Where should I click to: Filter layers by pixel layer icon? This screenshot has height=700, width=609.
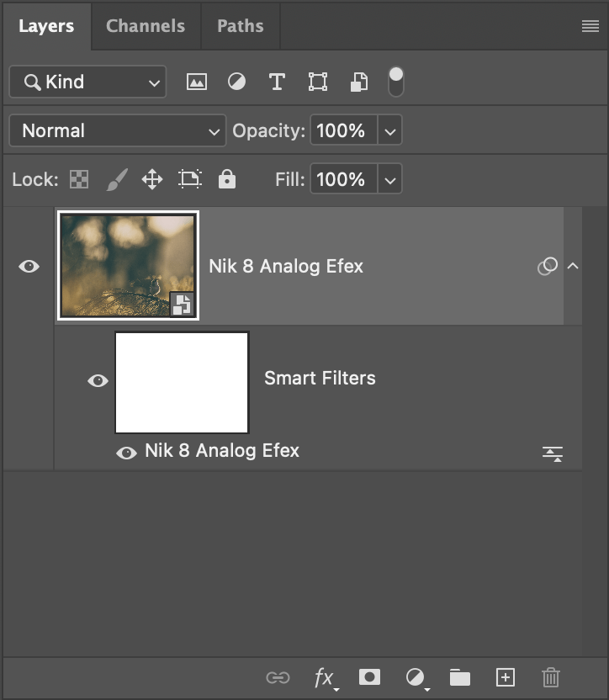(197, 82)
